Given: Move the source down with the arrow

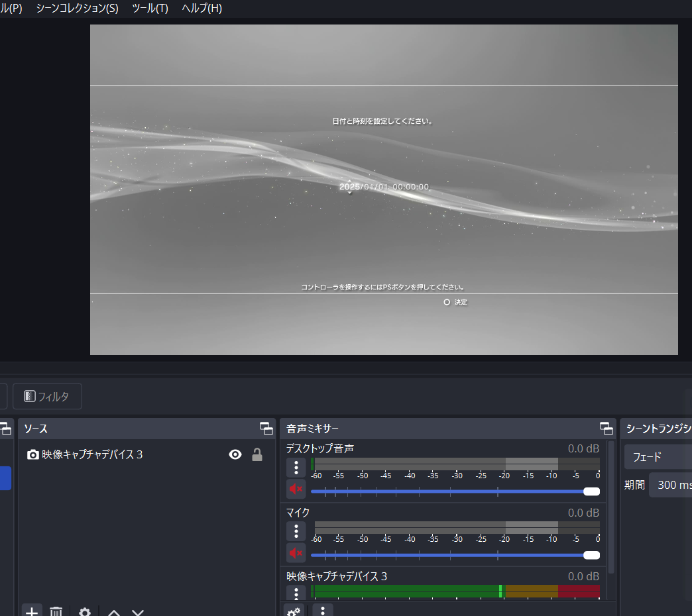Looking at the screenshot, I should tap(138, 612).
